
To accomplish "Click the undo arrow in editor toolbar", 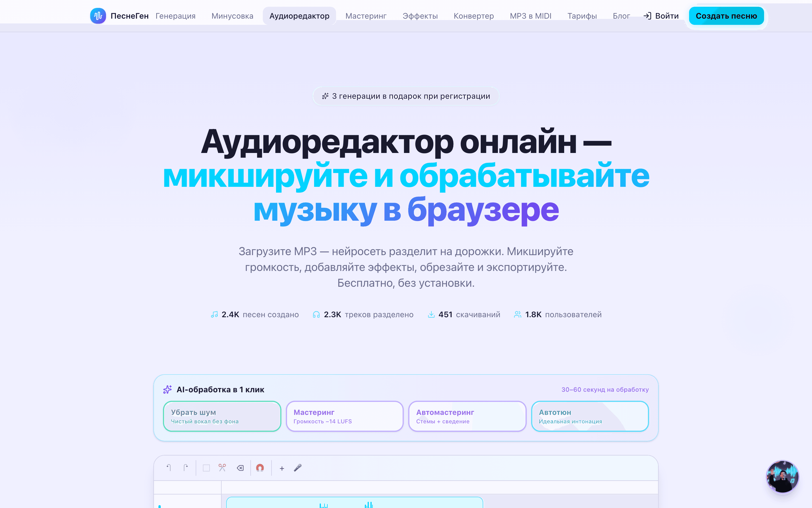I will (x=169, y=468).
